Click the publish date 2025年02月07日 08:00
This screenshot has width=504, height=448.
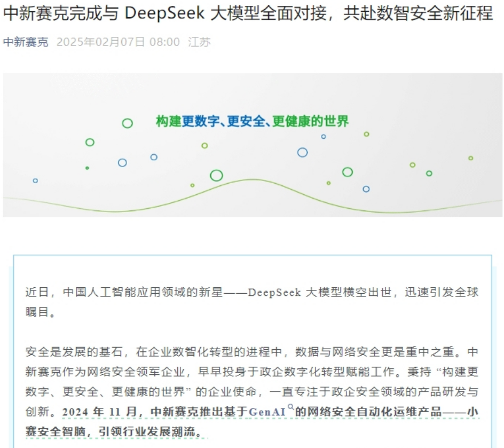(119, 42)
